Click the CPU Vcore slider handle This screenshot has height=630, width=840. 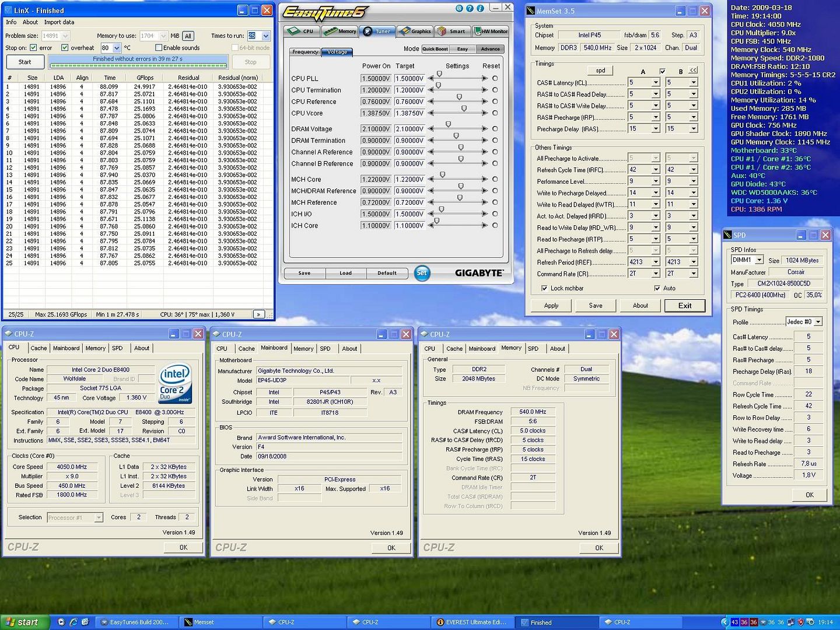[464, 109]
